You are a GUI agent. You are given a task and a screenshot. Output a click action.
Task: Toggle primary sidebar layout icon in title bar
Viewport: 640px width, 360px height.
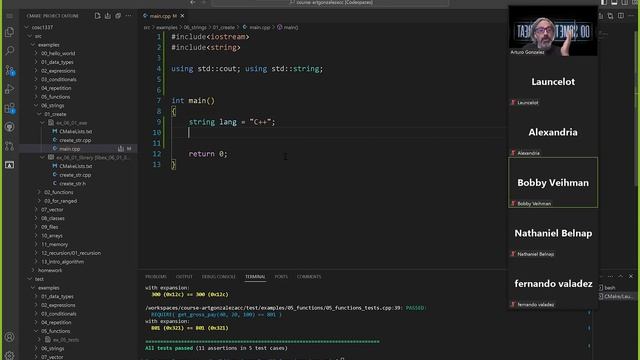click(604, 2)
